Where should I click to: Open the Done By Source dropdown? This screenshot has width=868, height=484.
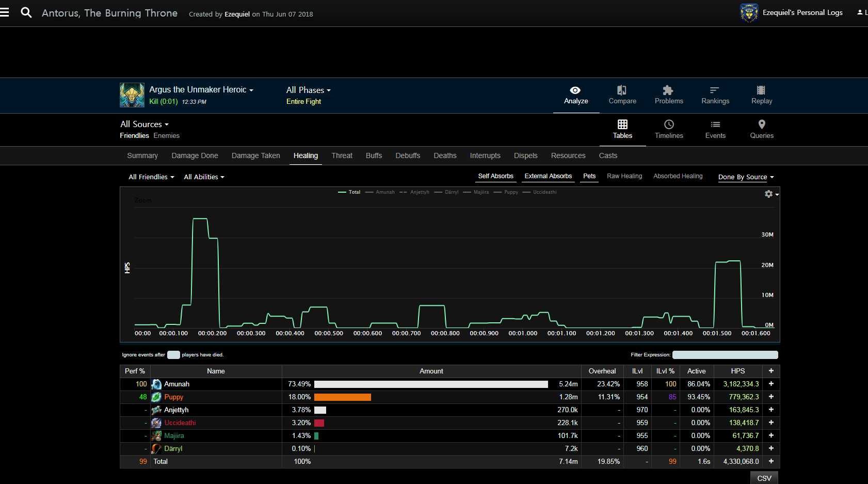point(746,177)
